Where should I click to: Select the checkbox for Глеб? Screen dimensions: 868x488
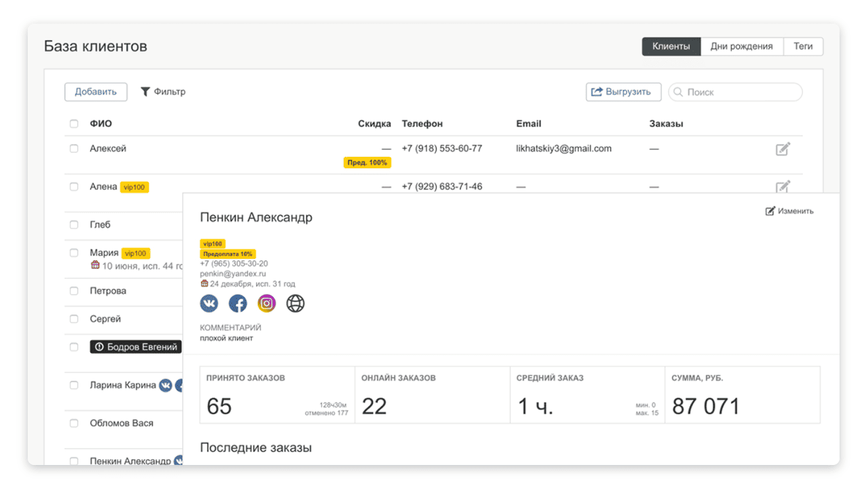pyautogui.click(x=74, y=224)
